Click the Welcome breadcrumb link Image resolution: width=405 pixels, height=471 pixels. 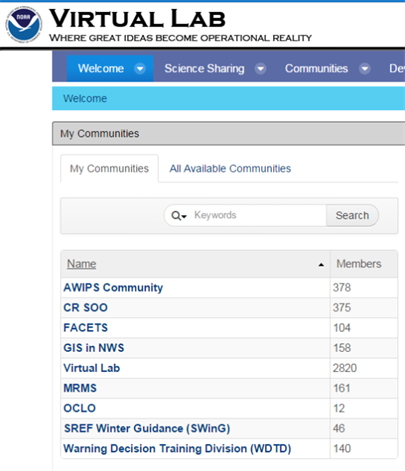[x=85, y=98]
